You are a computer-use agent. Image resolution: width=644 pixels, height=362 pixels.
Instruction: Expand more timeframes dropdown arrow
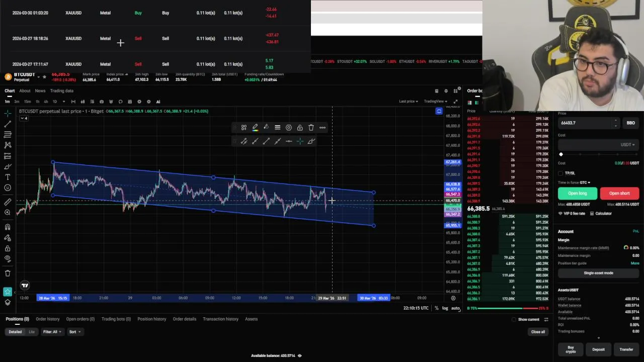point(63,102)
